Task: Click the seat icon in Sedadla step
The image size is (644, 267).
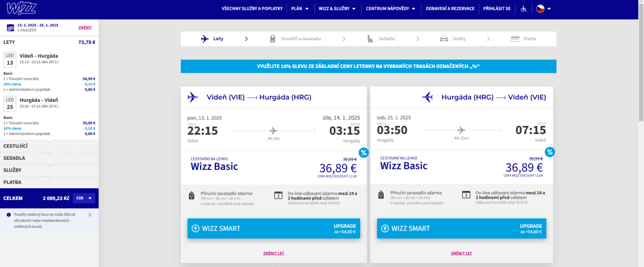Action: [370, 39]
